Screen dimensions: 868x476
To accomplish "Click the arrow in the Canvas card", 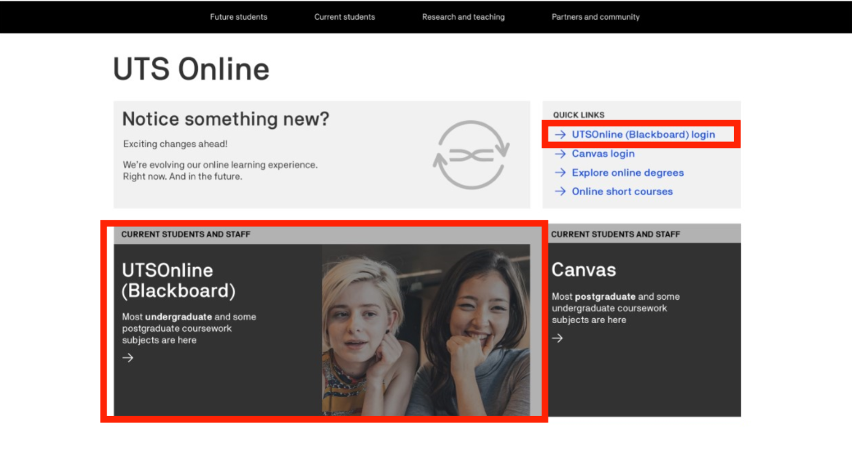I will click(557, 338).
